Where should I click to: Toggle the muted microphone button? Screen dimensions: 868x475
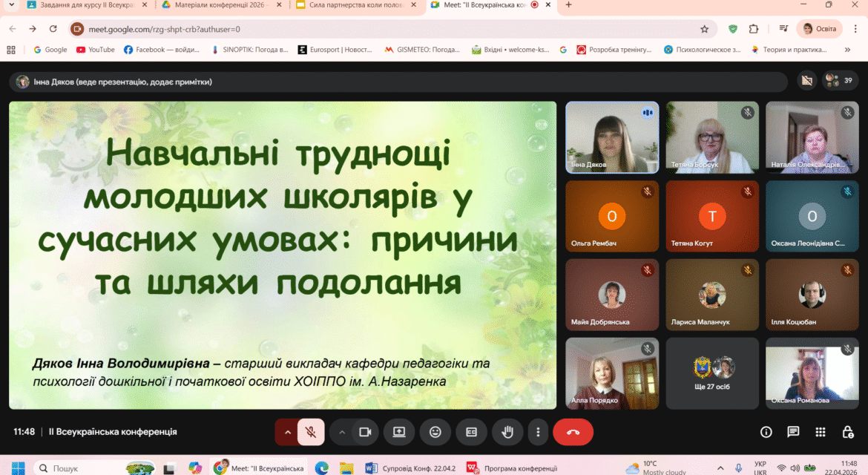tap(311, 433)
